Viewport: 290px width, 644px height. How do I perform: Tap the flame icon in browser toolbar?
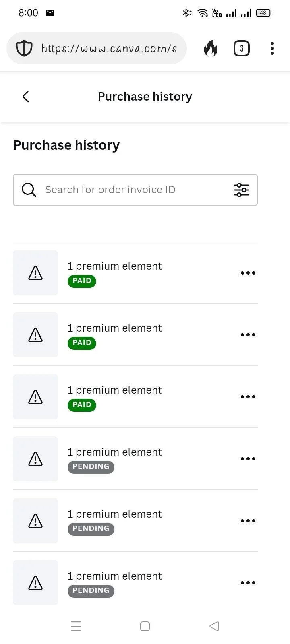(x=210, y=48)
